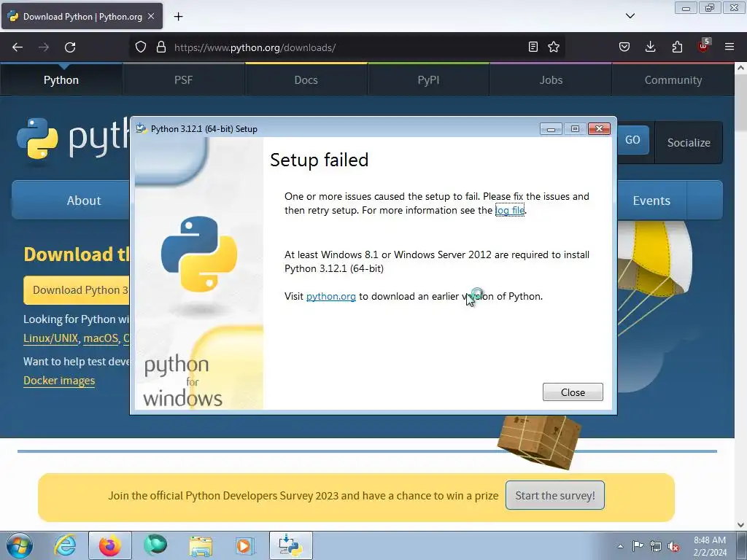The width and height of the screenshot is (747, 560).
Task: Open the extensions puzzle icon
Action: point(677,47)
